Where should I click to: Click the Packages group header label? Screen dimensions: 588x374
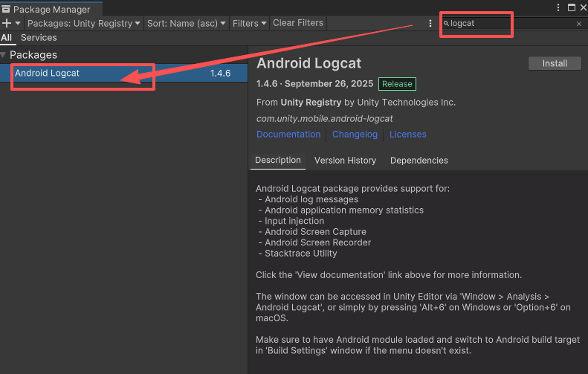point(33,55)
